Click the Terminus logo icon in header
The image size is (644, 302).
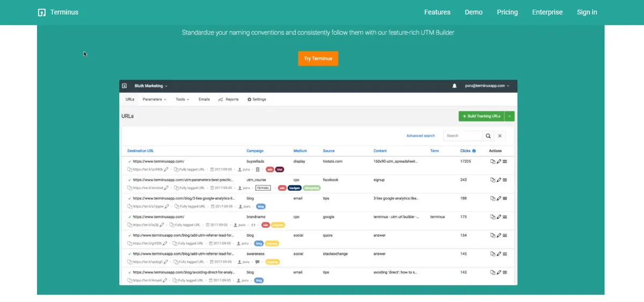pyautogui.click(x=42, y=12)
